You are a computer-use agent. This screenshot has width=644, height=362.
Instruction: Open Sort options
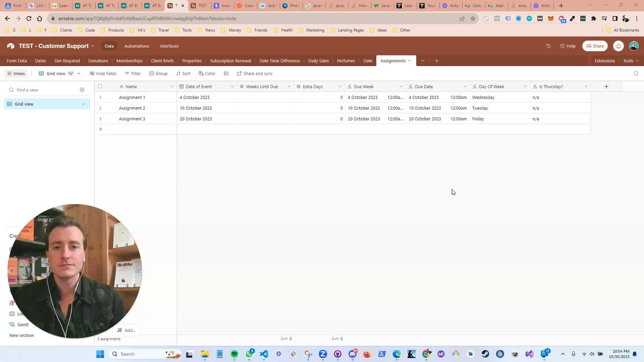[183, 73]
